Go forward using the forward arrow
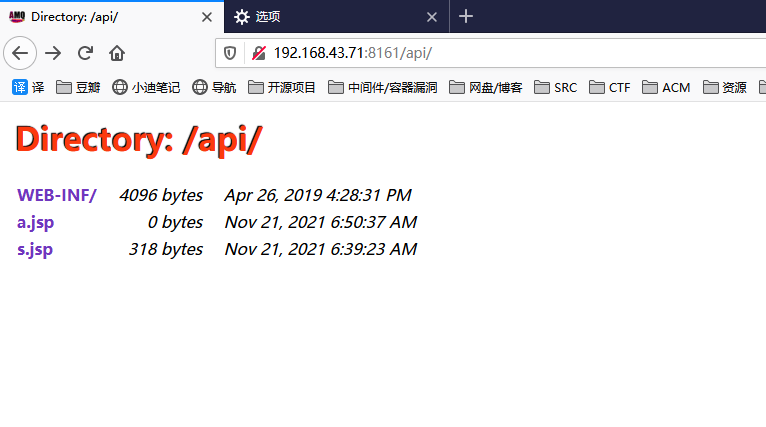The width and height of the screenshot is (766, 427). [53, 53]
